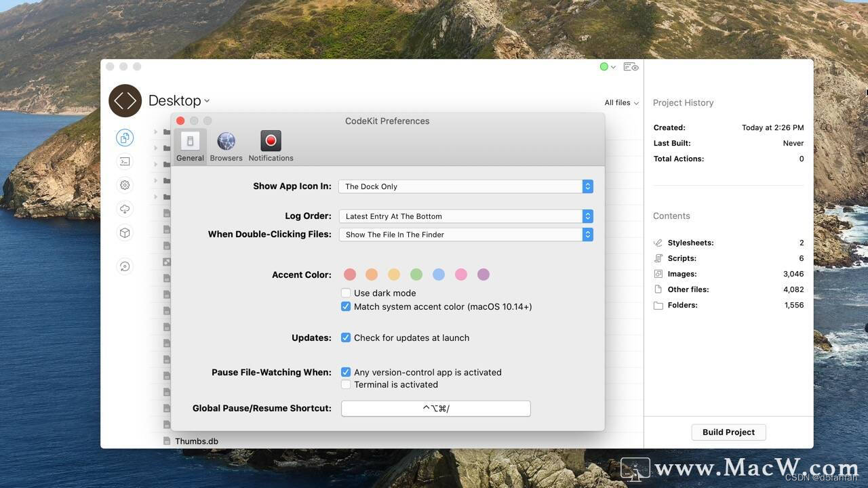Click the Stylesheets icon in Contents panel
The width and height of the screenshot is (868, 488).
(x=656, y=242)
